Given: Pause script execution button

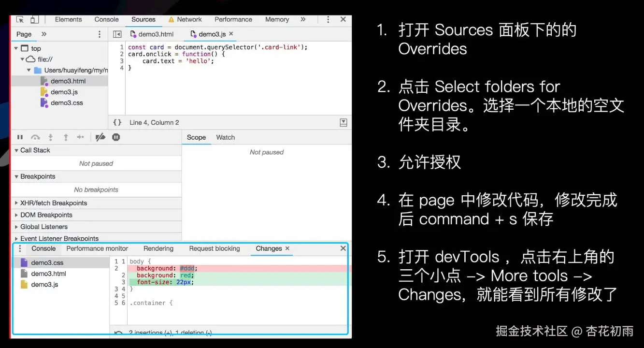Looking at the screenshot, I should (20, 138).
